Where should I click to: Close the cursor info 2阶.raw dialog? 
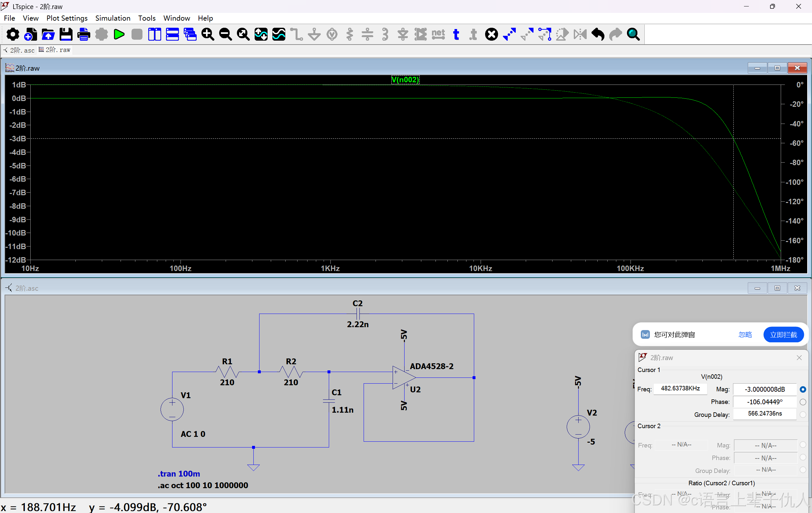[x=799, y=358]
